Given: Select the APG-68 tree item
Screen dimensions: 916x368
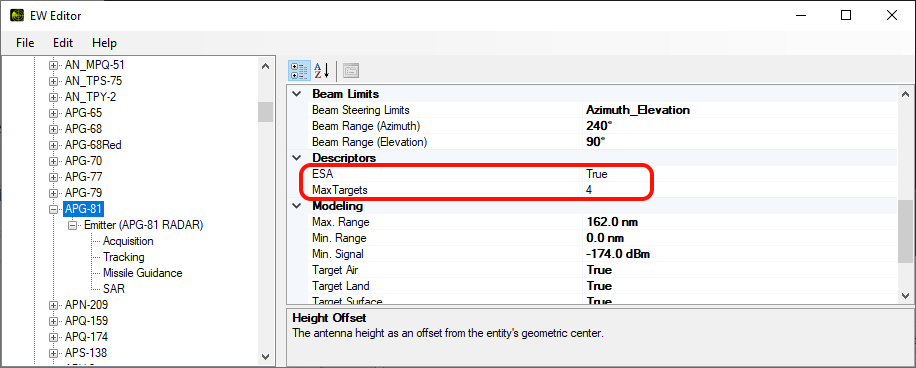Looking at the screenshot, I should pos(84,129).
